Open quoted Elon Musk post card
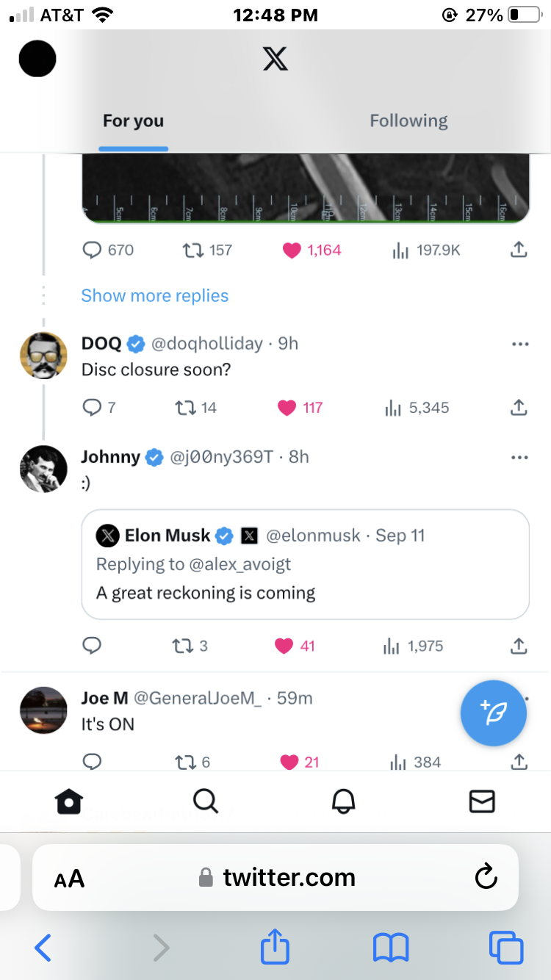This screenshot has height=980, width=551. click(x=305, y=564)
